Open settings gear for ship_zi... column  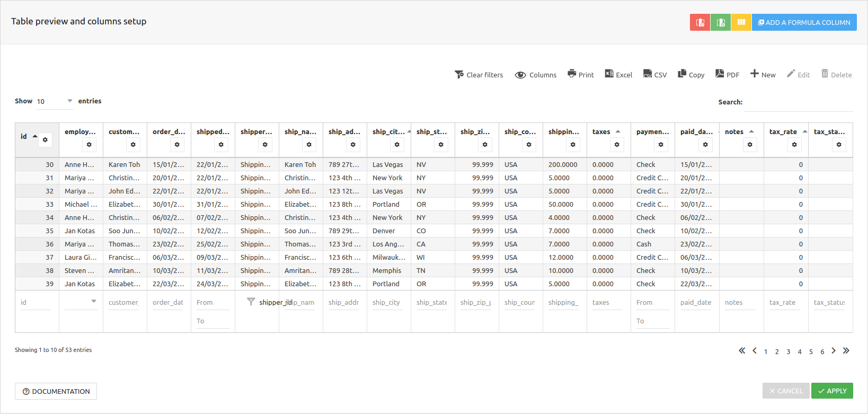(x=485, y=145)
